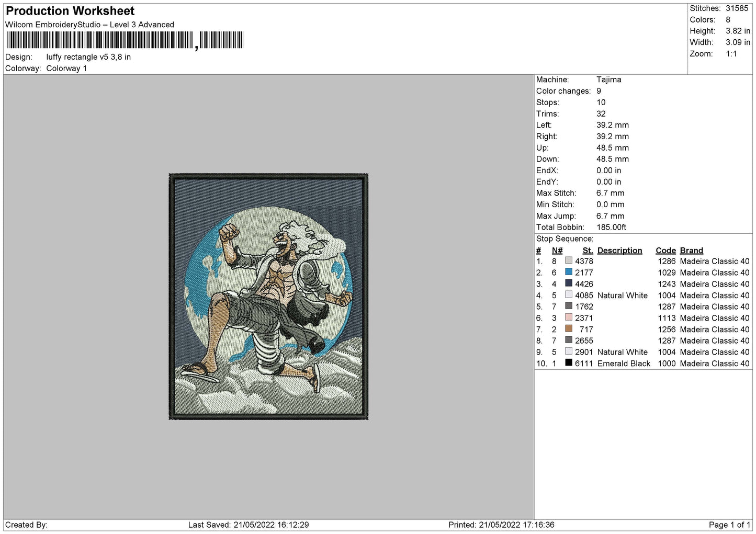Click the Right value "39.2 mm"

coord(613,137)
